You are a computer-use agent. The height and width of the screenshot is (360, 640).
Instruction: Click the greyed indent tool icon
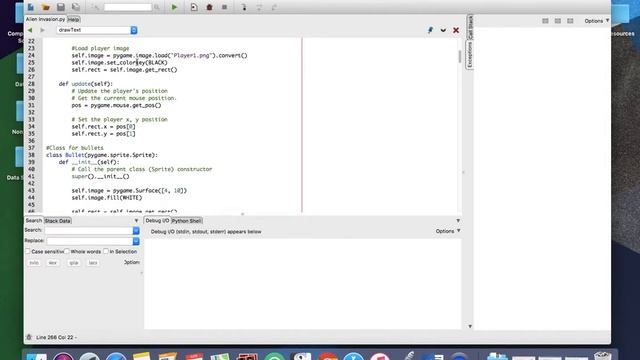(x=95, y=7)
